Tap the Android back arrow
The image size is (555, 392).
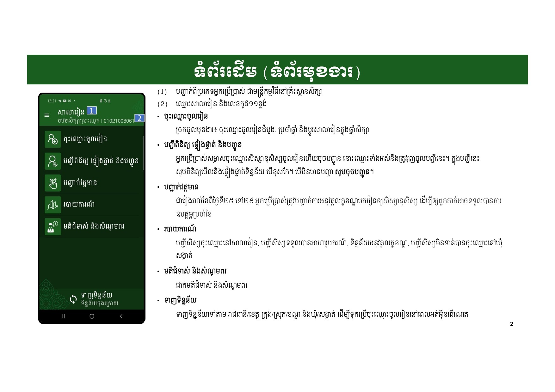coord(121,316)
